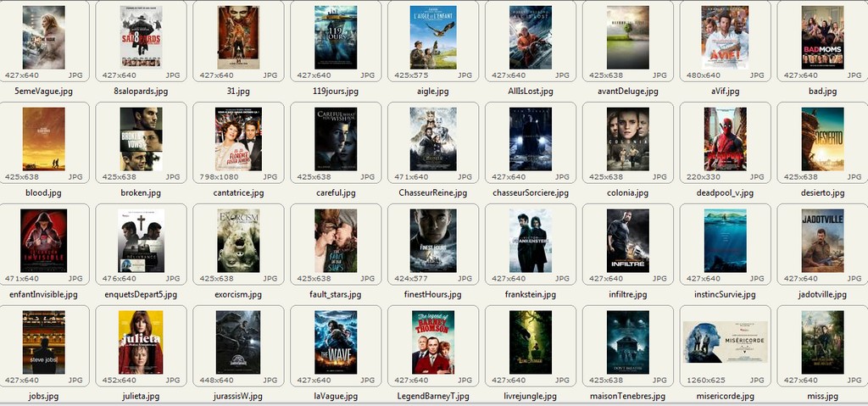Select the miss.jpg poster thumbnail
The height and width of the screenshot is (406, 868).
[x=823, y=342]
